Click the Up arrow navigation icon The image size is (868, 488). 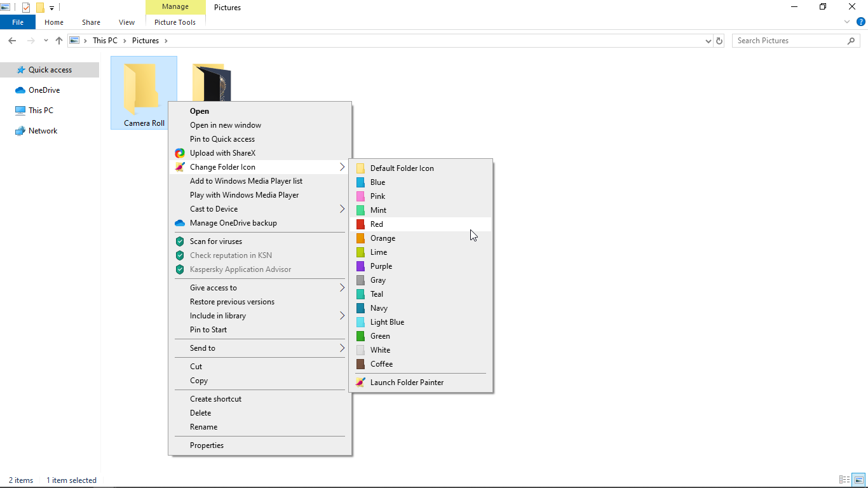click(59, 41)
